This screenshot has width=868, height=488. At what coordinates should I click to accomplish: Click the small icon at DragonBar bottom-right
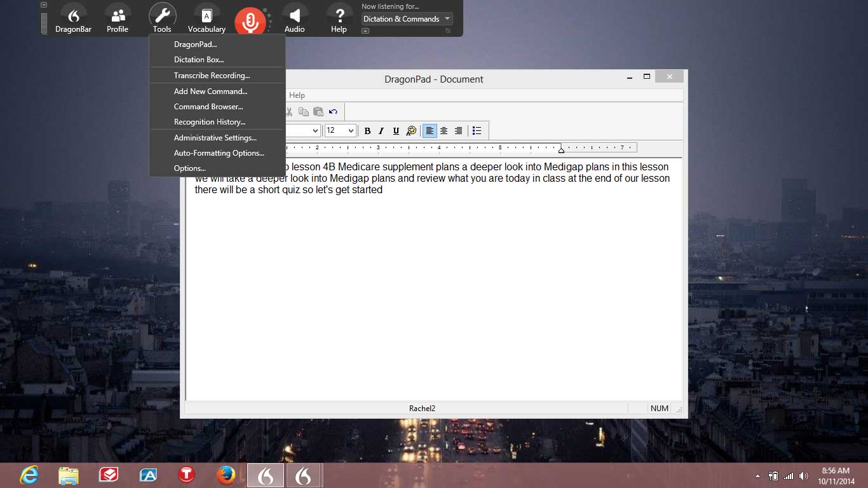(447, 30)
